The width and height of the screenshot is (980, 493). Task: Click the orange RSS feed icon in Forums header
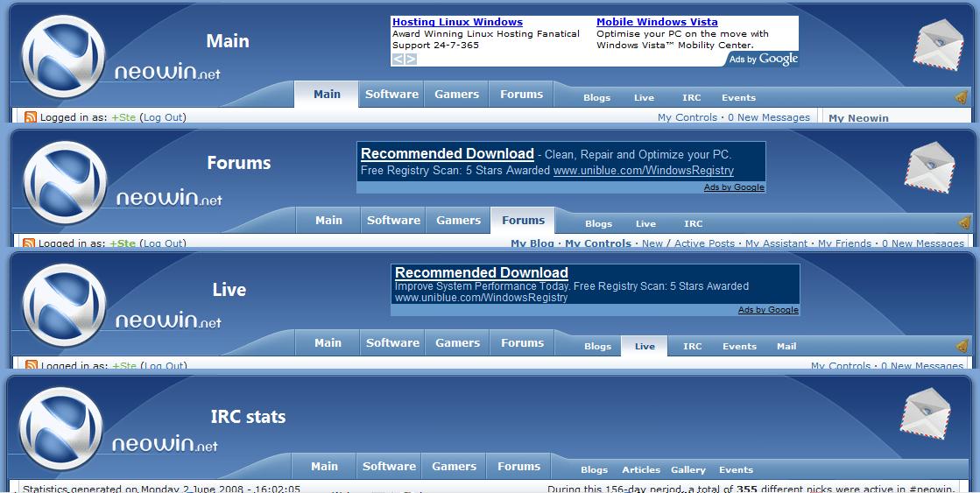pos(29,243)
